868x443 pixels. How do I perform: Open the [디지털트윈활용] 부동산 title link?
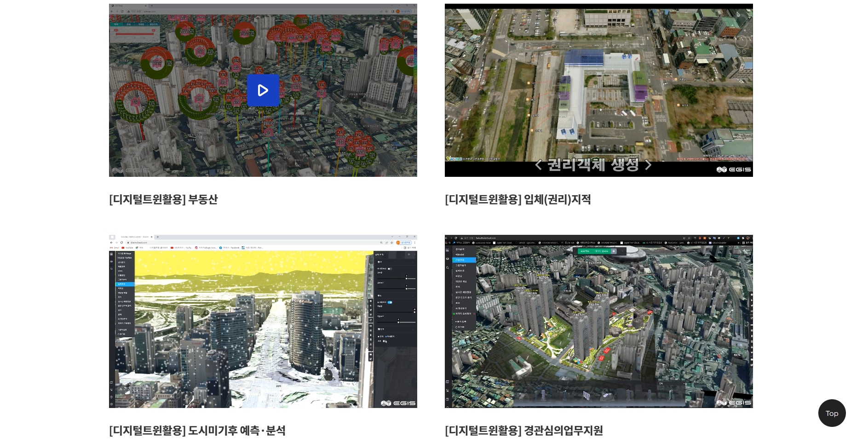[163, 199]
